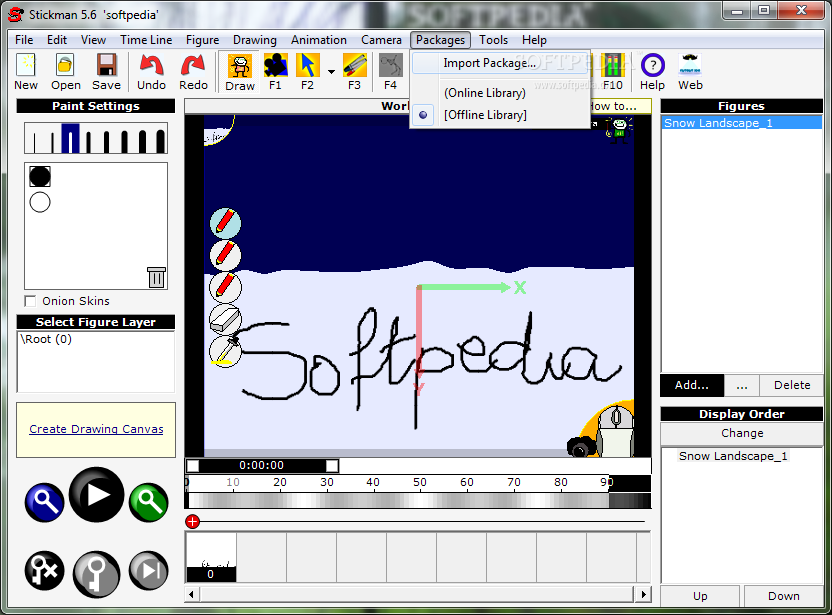Select the eyedropper tool on canvas
The image size is (832, 615).
(x=226, y=351)
